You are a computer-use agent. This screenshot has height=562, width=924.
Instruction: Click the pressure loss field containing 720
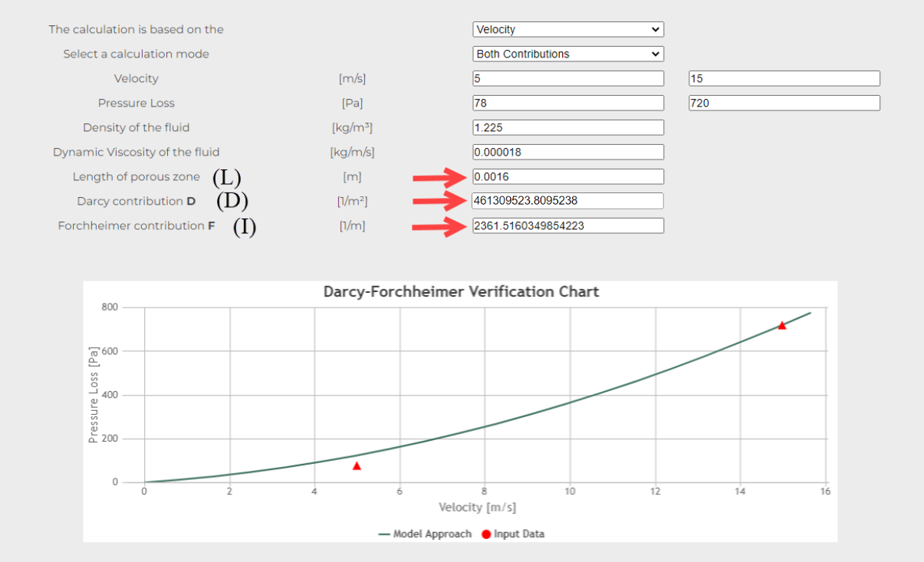coord(784,103)
